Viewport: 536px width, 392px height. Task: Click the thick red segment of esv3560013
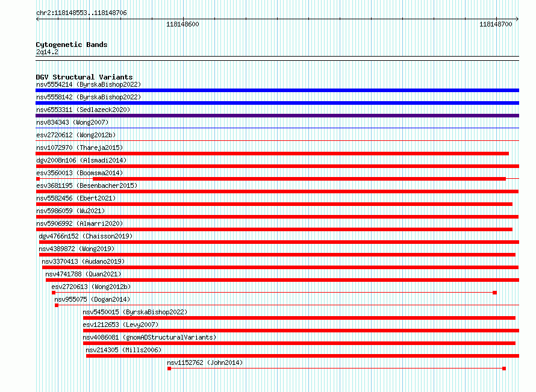coord(299,179)
